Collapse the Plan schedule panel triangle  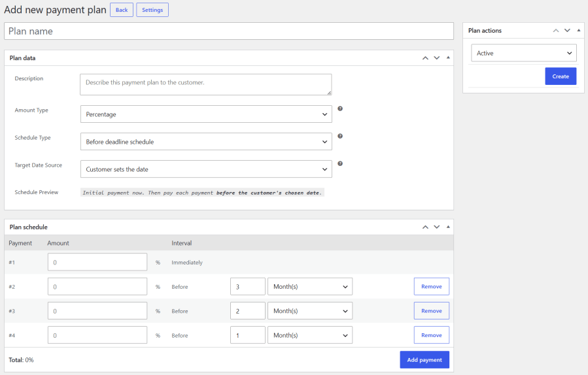pyautogui.click(x=448, y=227)
